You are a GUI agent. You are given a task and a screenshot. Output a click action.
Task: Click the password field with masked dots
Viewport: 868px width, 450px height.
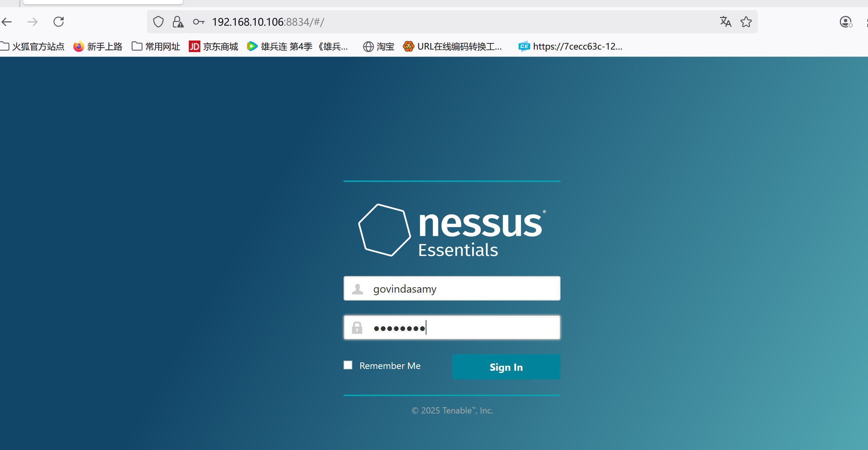(452, 328)
